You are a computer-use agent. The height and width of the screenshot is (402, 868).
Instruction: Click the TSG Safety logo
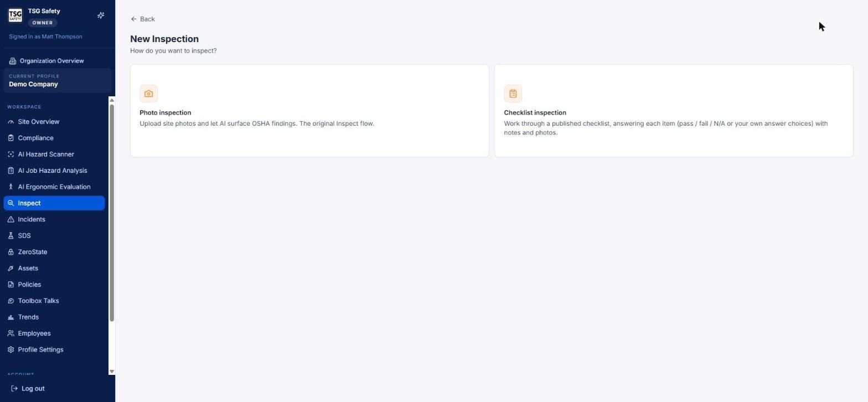(x=15, y=16)
